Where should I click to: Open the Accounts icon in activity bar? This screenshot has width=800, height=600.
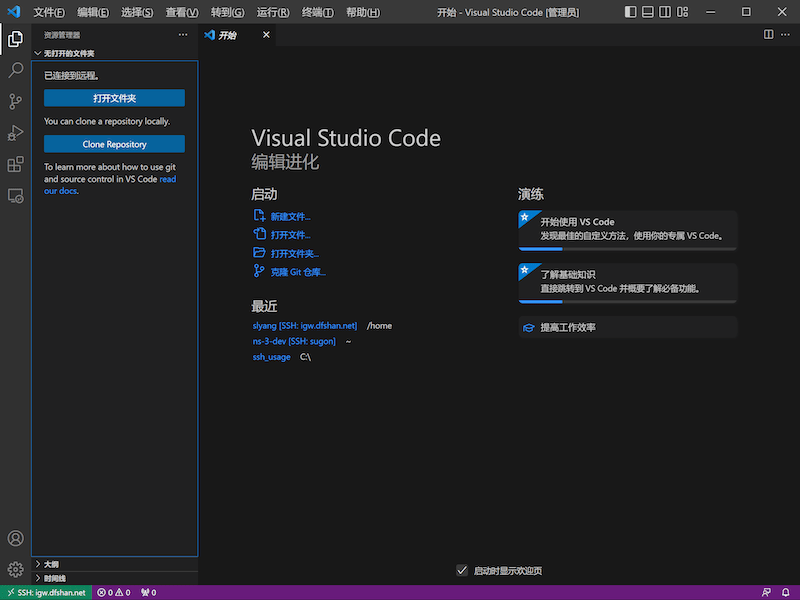(15, 538)
